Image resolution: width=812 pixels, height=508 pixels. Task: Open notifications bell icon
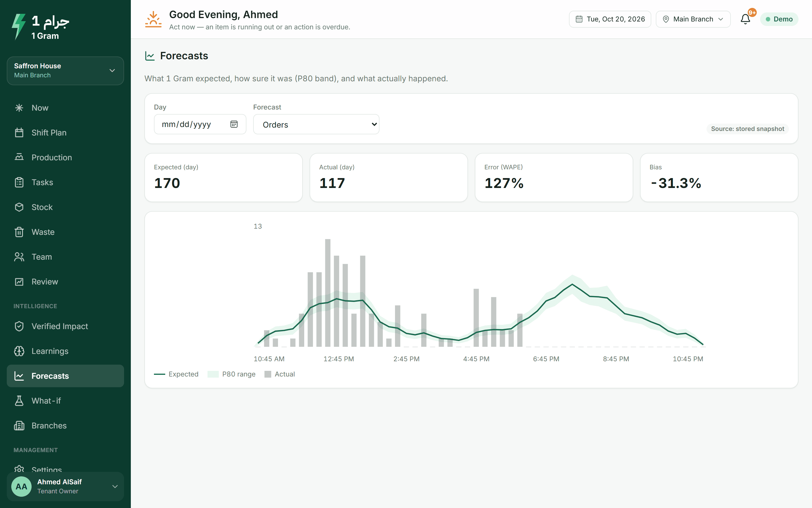pos(745,19)
